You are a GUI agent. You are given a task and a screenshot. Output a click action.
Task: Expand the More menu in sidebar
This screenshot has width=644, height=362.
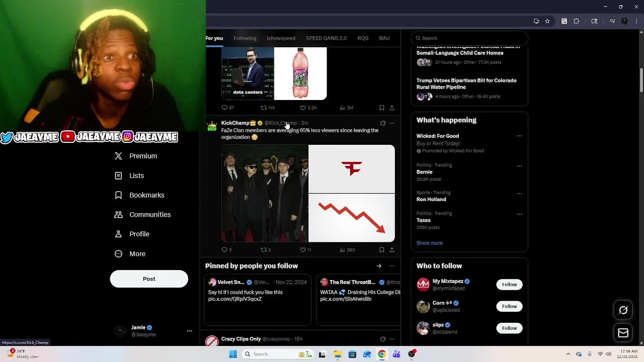tap(130, 254)
